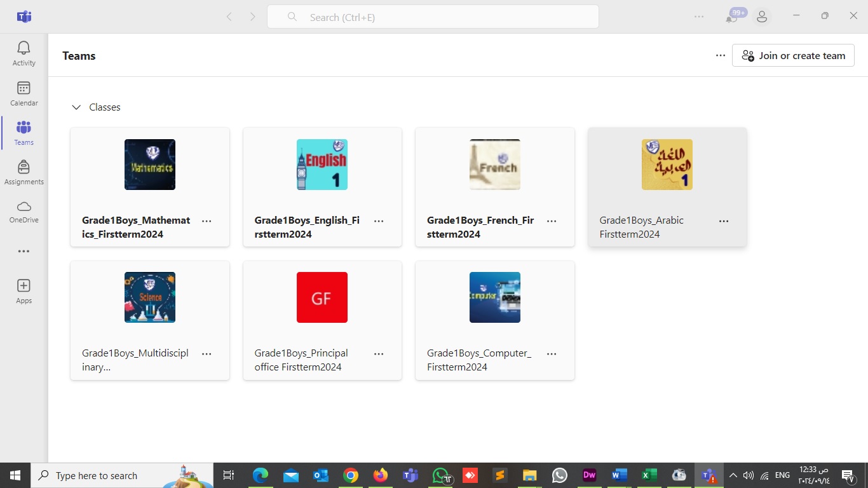Click the notifications bell with 99+ badge
The height and width of the screenshot is (488, 868).
click(731, 17)
